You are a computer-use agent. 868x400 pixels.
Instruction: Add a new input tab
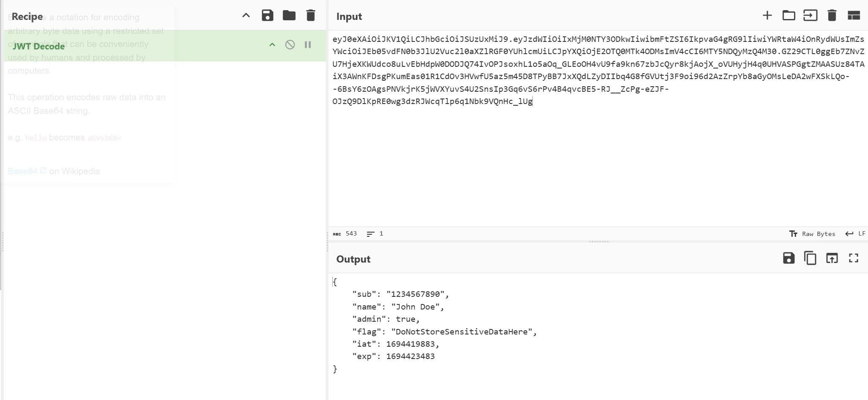click(x=767, y=16)
